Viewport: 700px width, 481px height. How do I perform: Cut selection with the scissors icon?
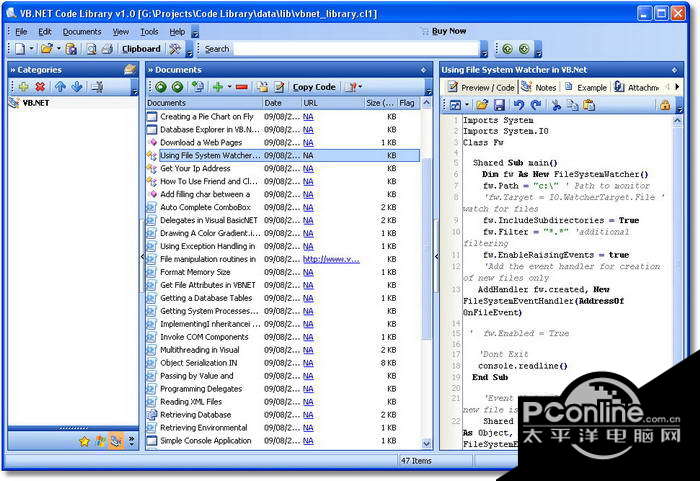tap(556, 105)
